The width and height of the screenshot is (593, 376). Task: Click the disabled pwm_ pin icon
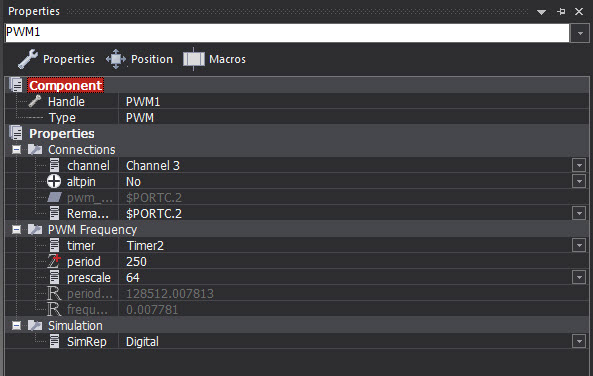54,197
